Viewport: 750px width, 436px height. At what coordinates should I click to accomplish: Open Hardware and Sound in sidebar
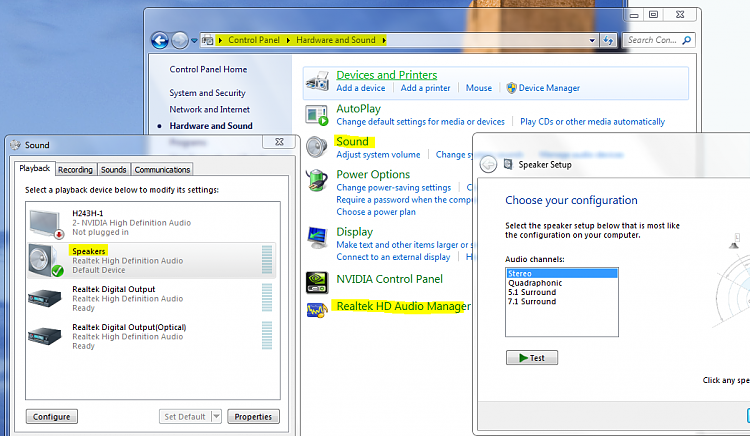tap(211, 126)
